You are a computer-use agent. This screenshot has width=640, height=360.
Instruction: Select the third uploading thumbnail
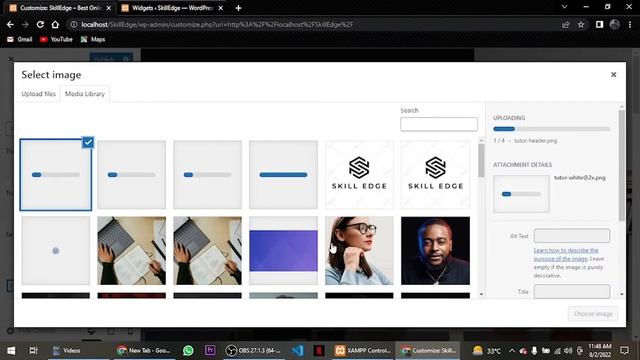pos(207,175)
